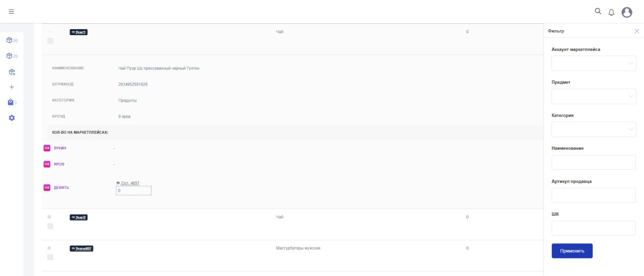This screenshot has height=276, width=644.
Task: Select the ЯРОВ marketplace account
Action: 59,164
